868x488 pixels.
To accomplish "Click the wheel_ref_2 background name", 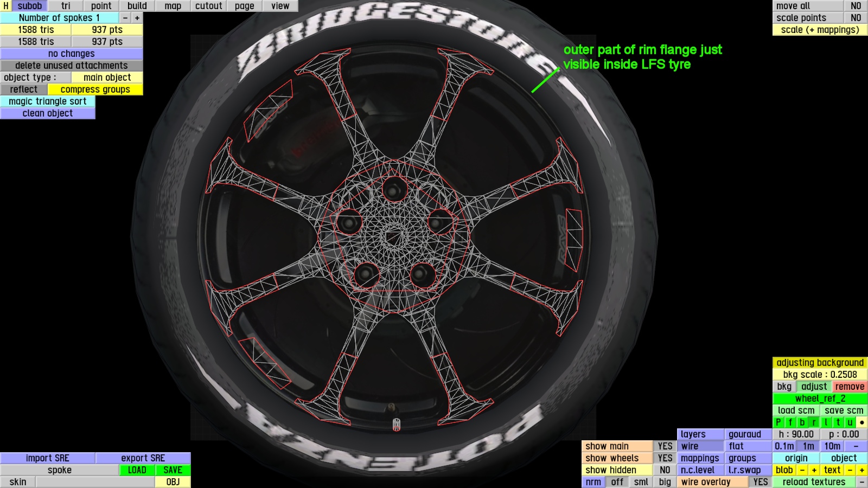I will [x=820, y=399].
